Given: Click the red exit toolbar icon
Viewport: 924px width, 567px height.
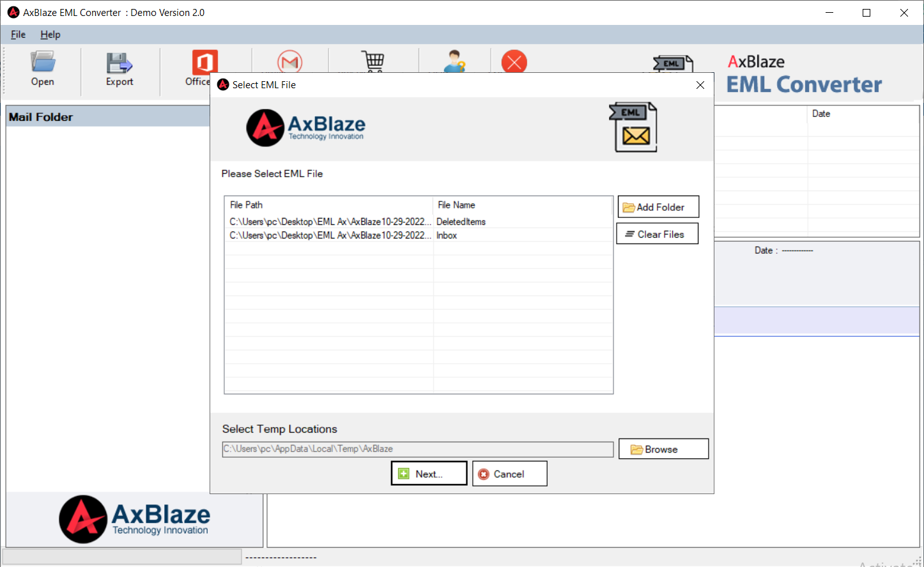Looking at the screenshot, I should 514,62.
